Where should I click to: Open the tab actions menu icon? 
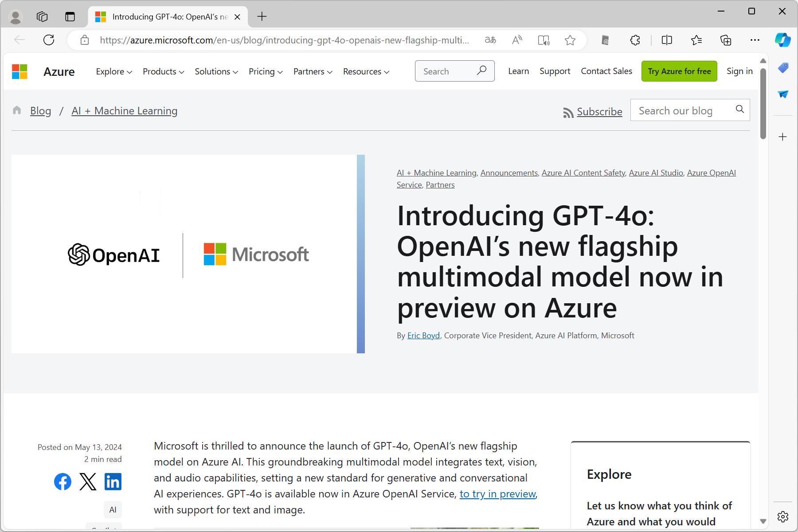pos(70,17)
